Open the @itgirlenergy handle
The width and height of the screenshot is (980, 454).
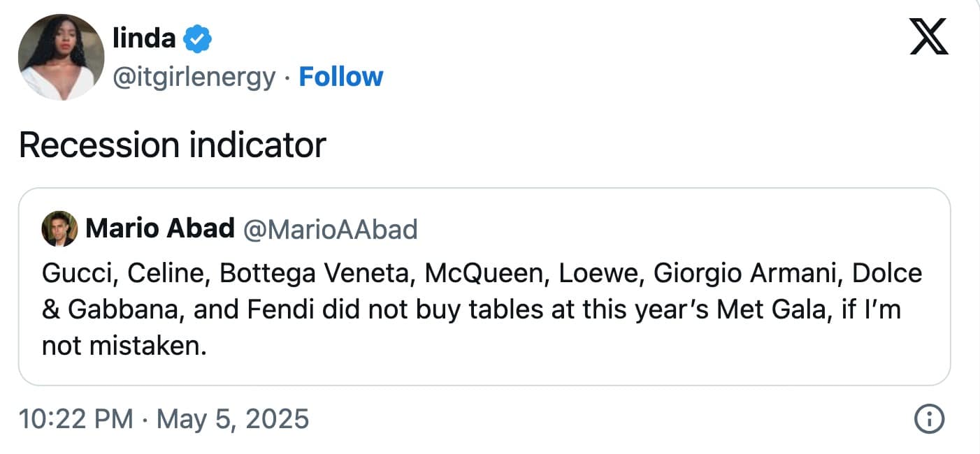click(194, 77)
